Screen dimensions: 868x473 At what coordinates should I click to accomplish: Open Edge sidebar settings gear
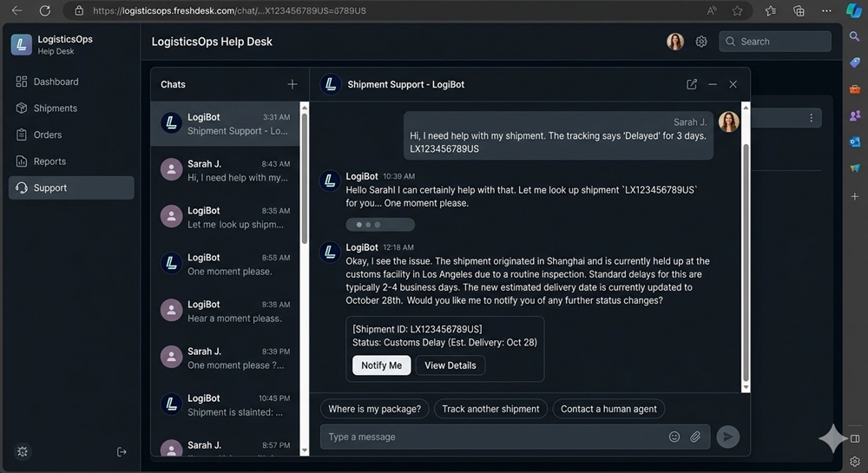[855, 462]
